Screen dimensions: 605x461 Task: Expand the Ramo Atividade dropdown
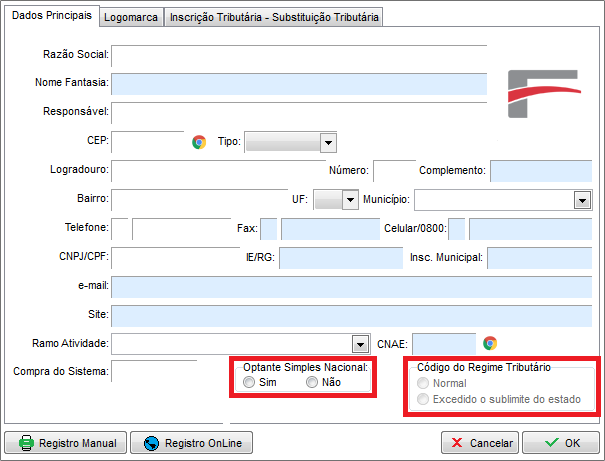coord(361,344)
